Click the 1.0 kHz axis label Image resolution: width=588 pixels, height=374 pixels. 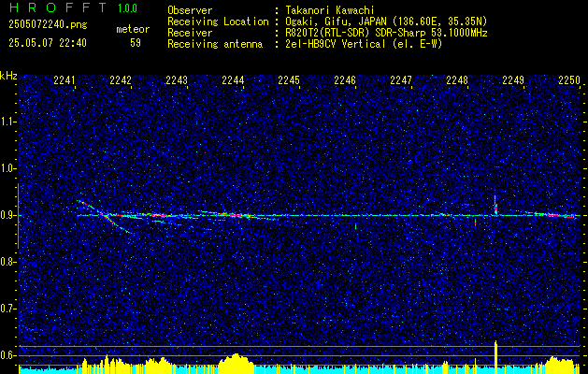click(x=8, y=168)
